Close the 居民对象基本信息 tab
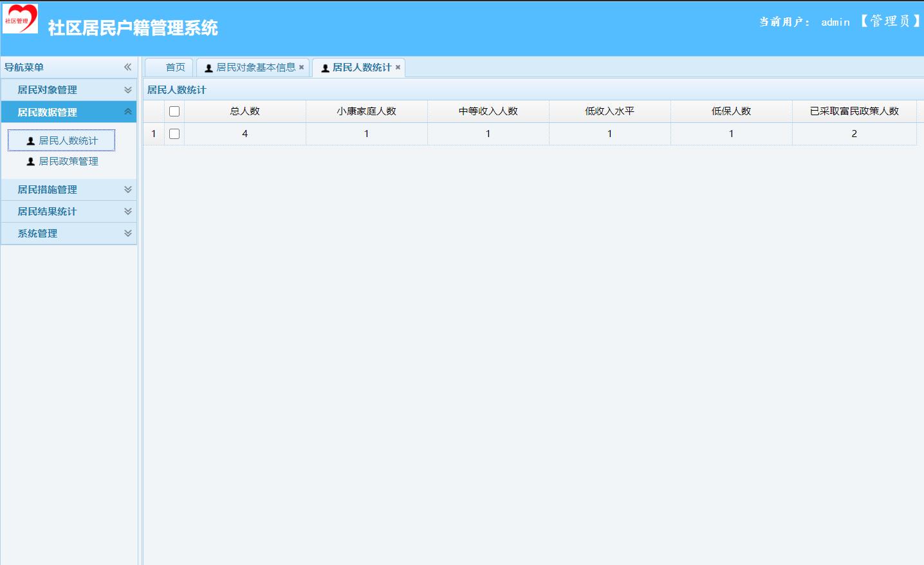The image size is (924, 565). click(x=302, y=66)
